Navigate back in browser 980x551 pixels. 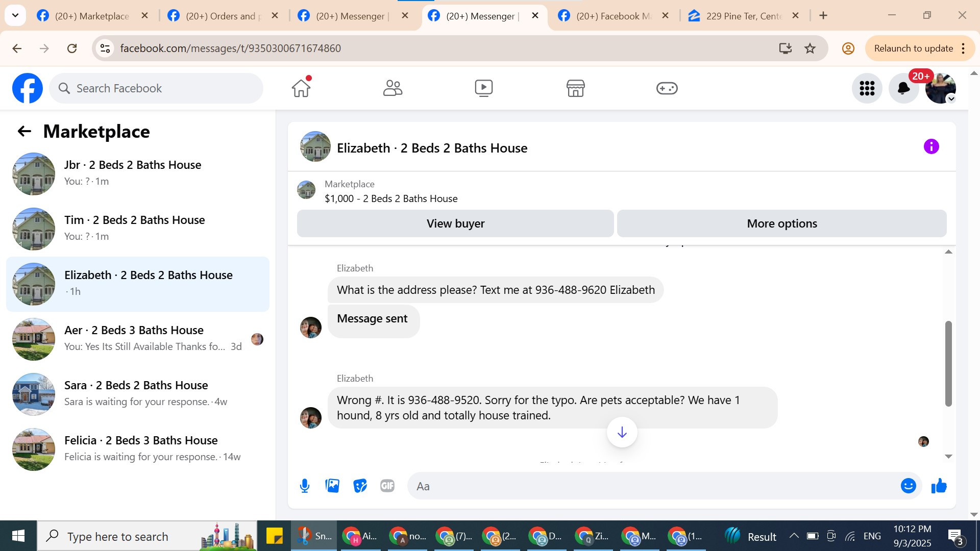[17, 48]
